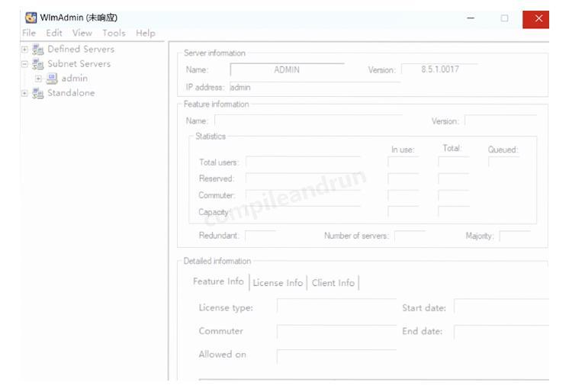This screenshot has width=569, height=392.
Task: Click the WlmAdmin application icon in title bar
Action: [31, 18]
